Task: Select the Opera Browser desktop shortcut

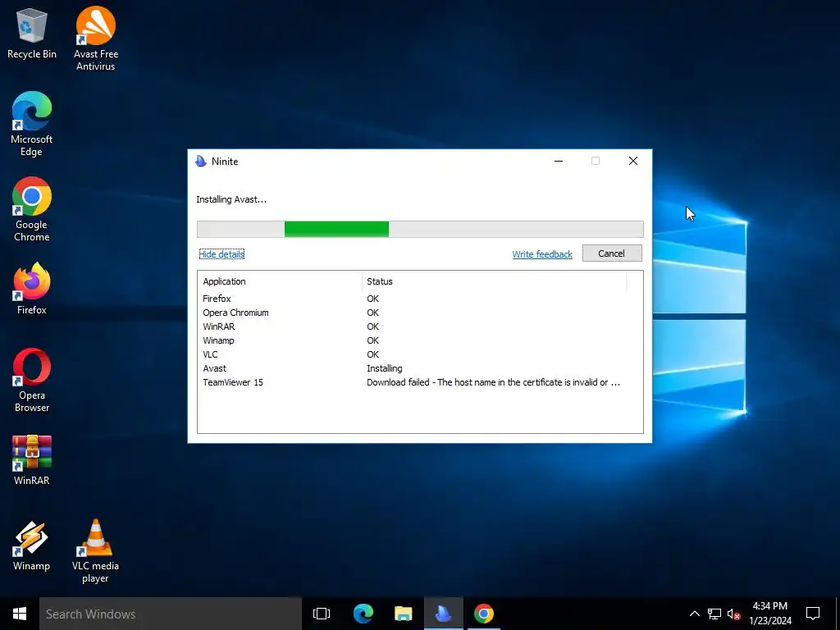Action: click(x=32, y=381)
